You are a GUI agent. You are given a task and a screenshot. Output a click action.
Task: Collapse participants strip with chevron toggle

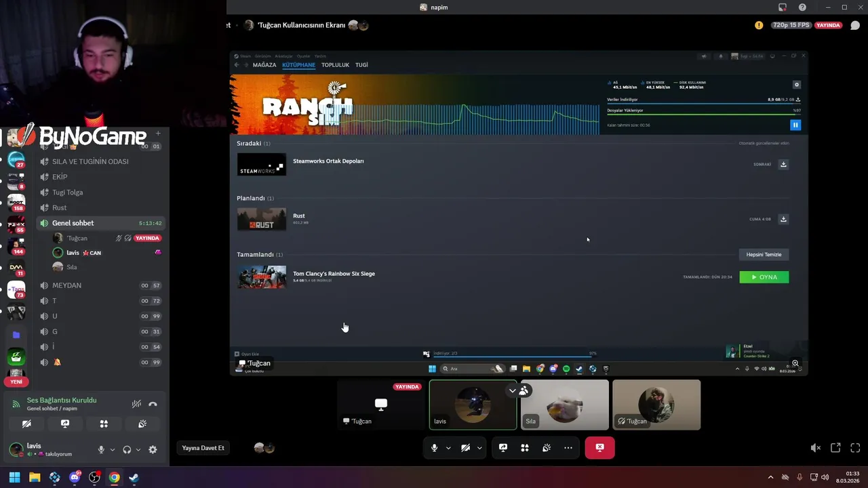point(513,391)
